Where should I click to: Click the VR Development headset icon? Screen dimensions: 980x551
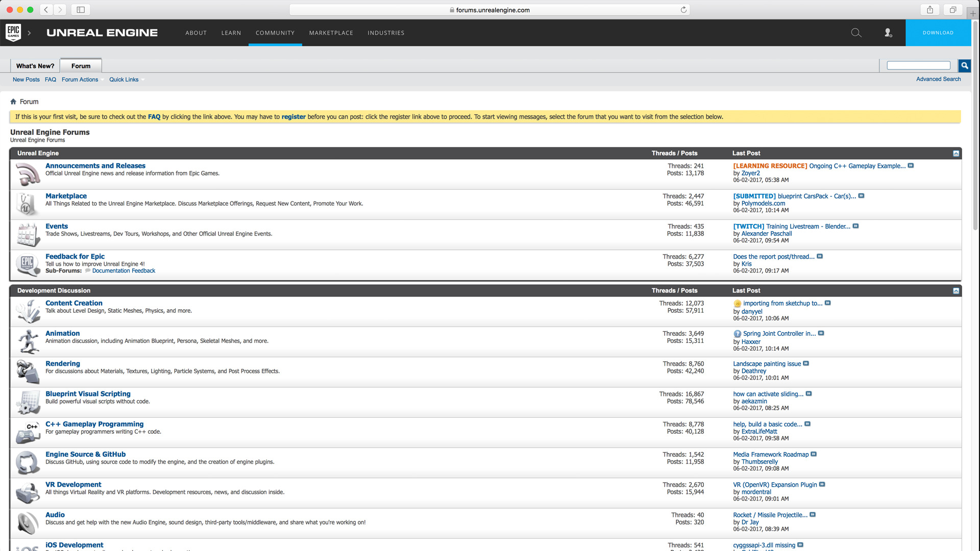tap(28, 492)
